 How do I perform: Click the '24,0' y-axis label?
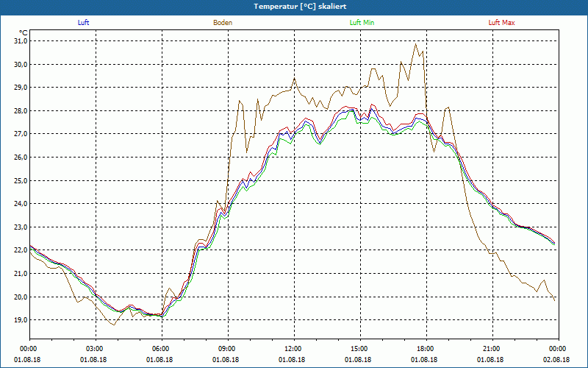pyautogui.click(x=21, y=204)
